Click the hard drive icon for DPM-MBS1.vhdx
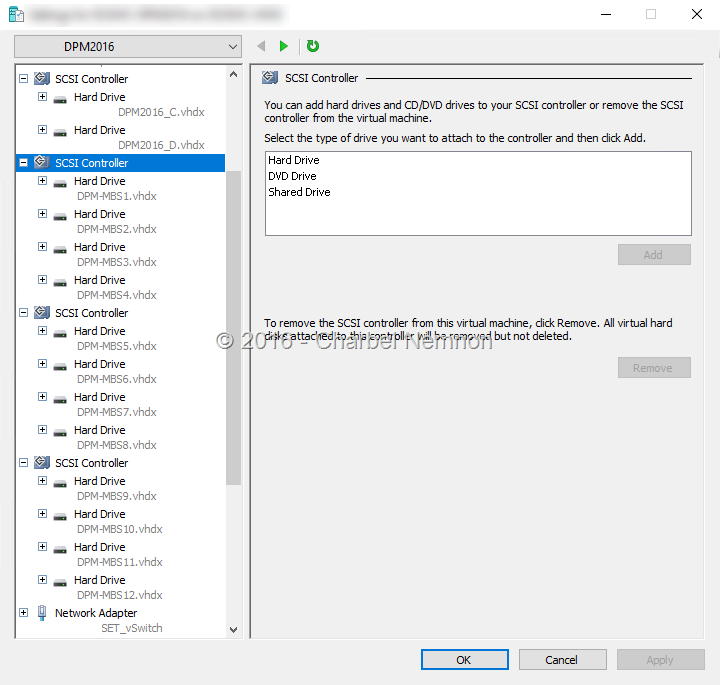 (60, 183)
